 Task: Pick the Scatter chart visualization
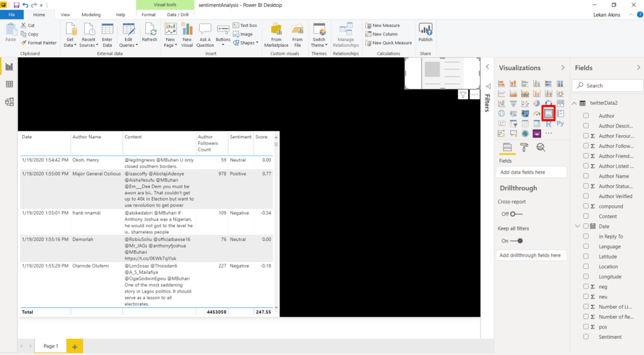coord(525,104)
